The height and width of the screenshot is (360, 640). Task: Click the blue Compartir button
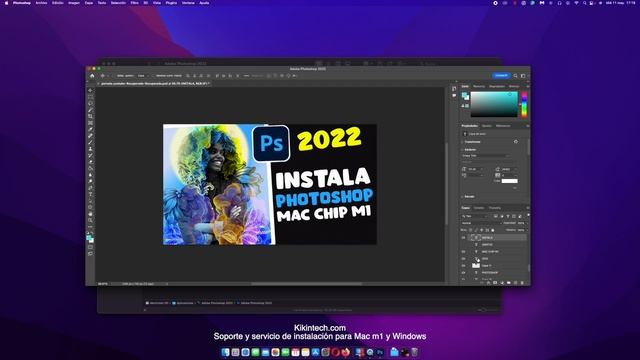[x=502, y=76]
